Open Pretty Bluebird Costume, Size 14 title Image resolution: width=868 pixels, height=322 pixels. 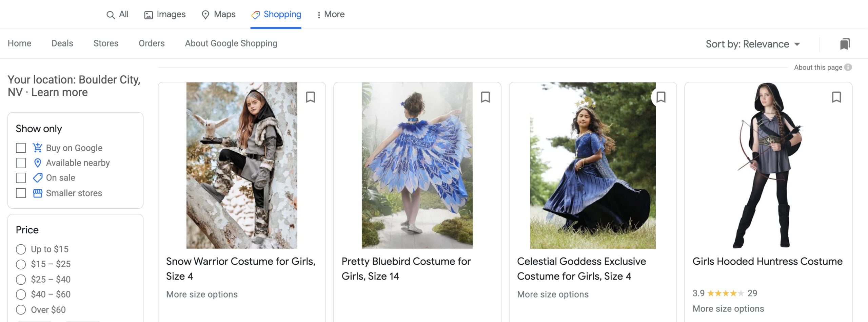point(406,269)
